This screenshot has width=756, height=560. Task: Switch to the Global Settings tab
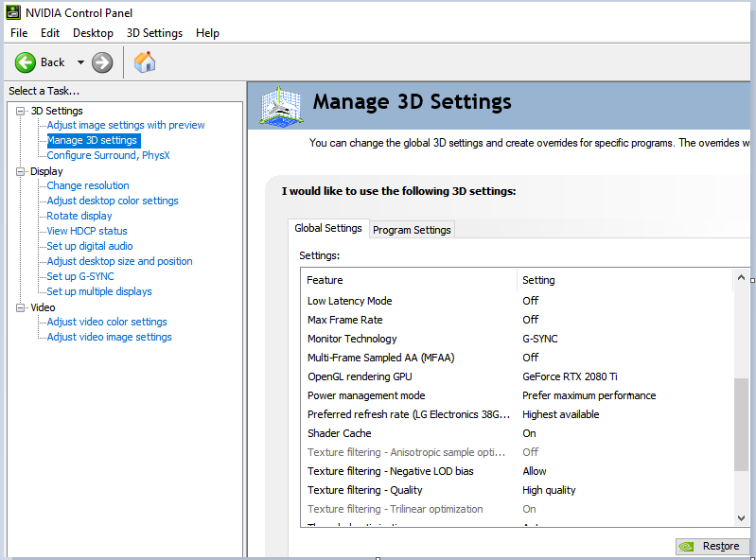pos(328,228)
